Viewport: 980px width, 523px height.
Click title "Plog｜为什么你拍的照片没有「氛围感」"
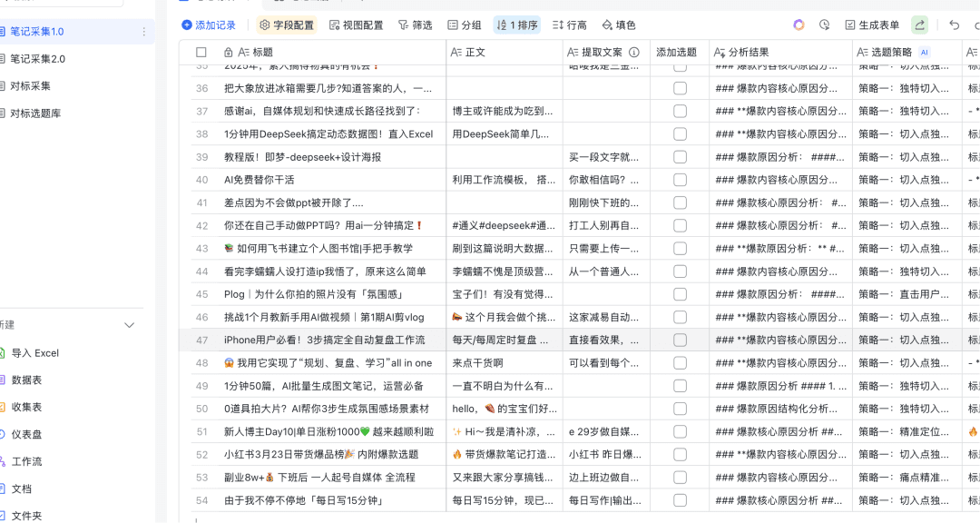314,294
